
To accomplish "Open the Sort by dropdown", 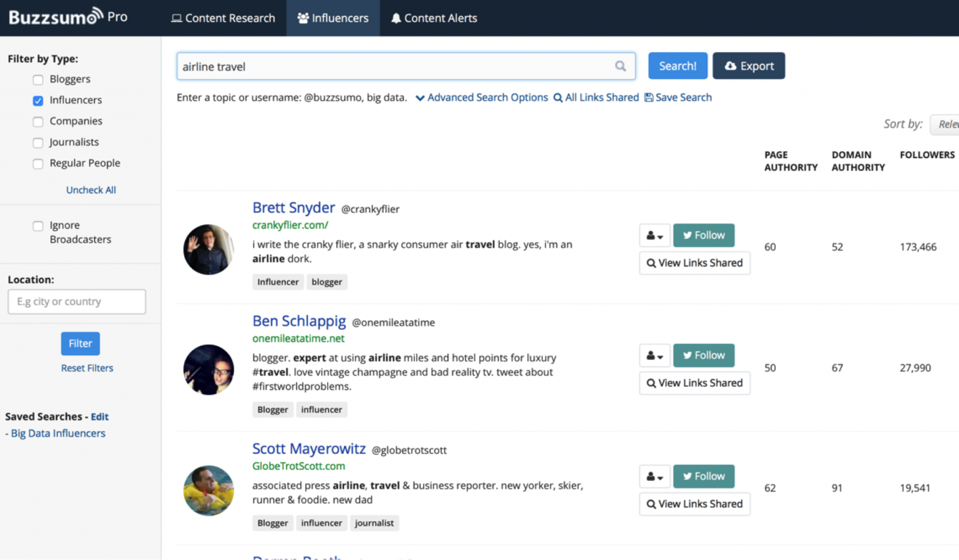I will click(x=947, y=124).
